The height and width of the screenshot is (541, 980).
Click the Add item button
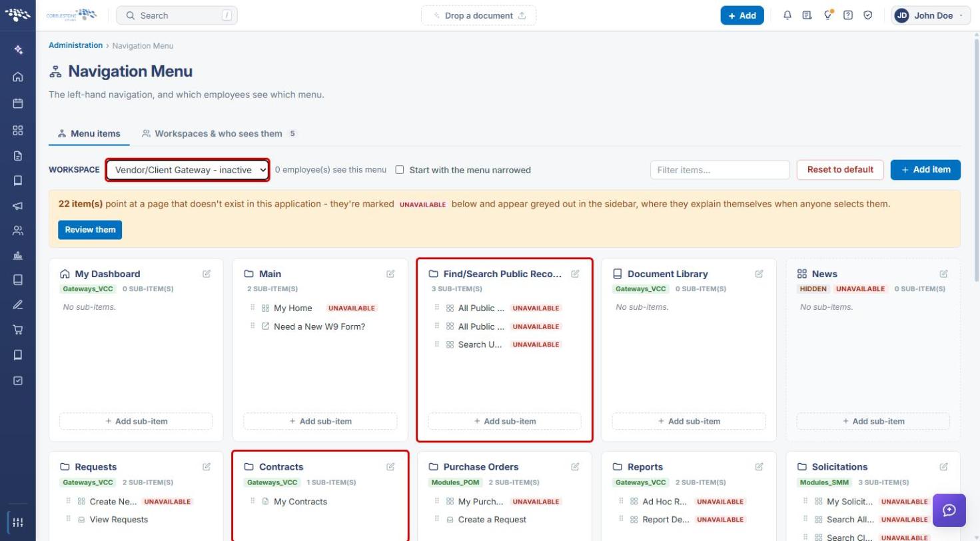(x=925, y=170)
